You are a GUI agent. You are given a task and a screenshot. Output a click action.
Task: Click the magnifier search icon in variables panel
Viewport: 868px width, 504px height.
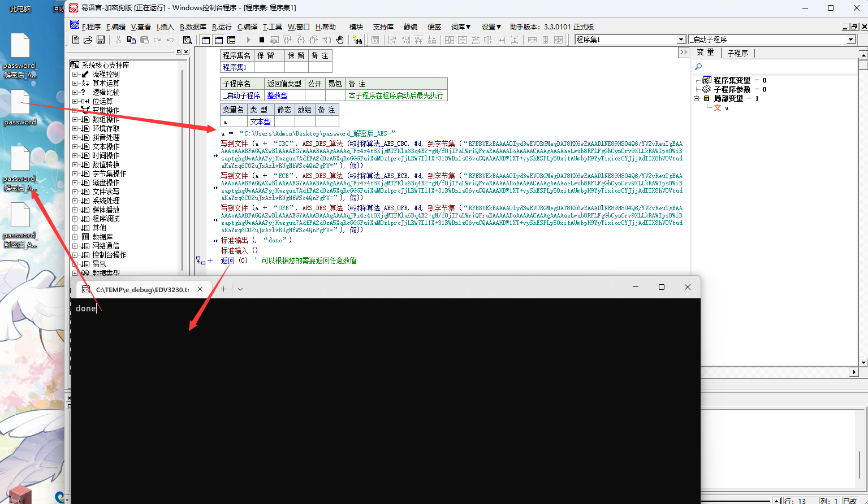tap(698, 67)
